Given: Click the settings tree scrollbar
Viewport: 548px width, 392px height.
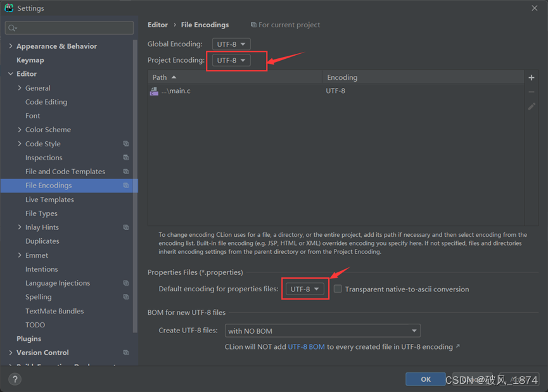Looking at the screenshot, I should pos(135,185).
